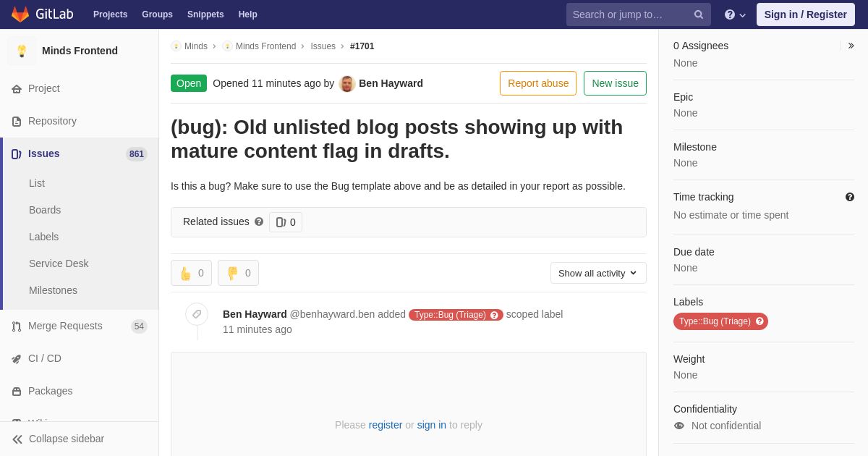Image resolution: width=868 pixels, height=456 pixels.
Task: Click the Weight sidebar heading
Action: 689,359
